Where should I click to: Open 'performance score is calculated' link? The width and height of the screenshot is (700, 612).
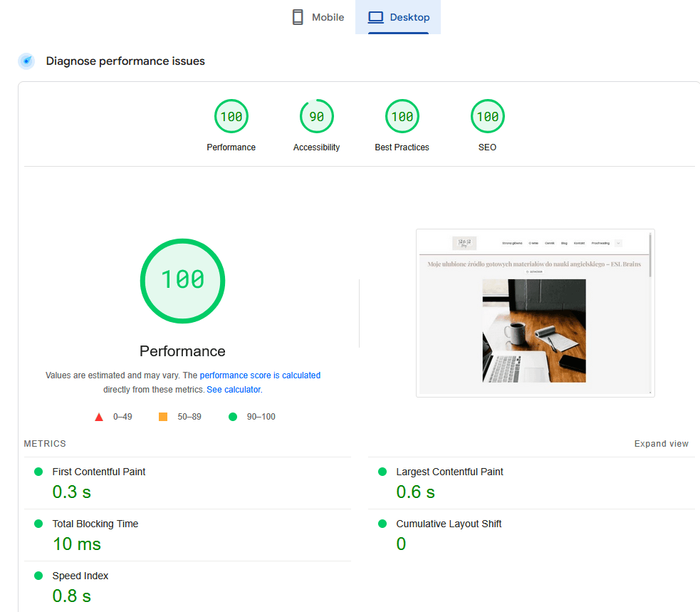coord(260,375)
